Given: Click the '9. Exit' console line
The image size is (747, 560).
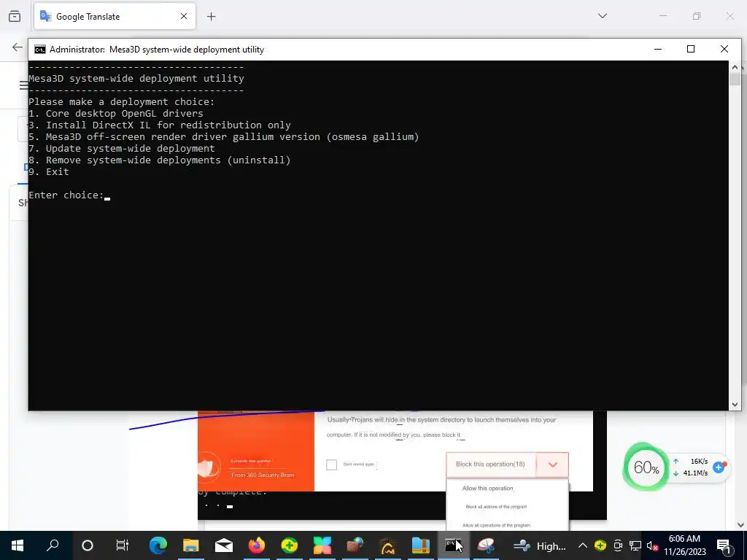Looking at the screenshot, I should (49, 172).
